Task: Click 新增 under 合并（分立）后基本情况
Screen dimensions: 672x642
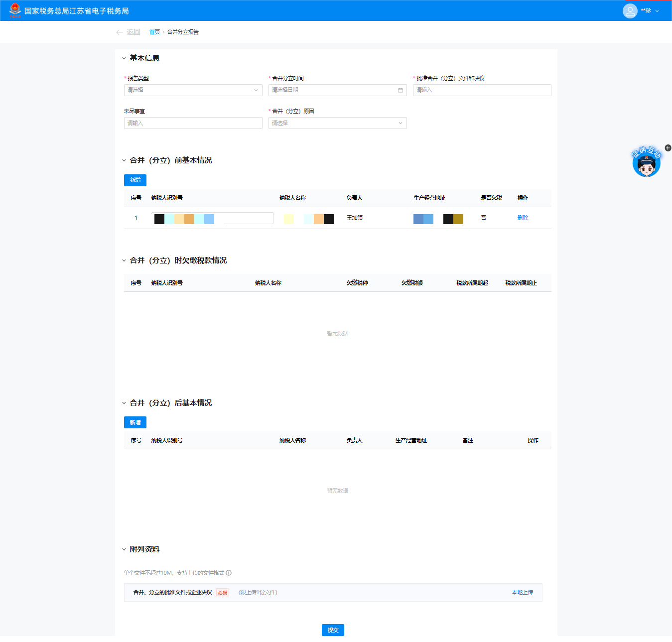Action: 135,422
